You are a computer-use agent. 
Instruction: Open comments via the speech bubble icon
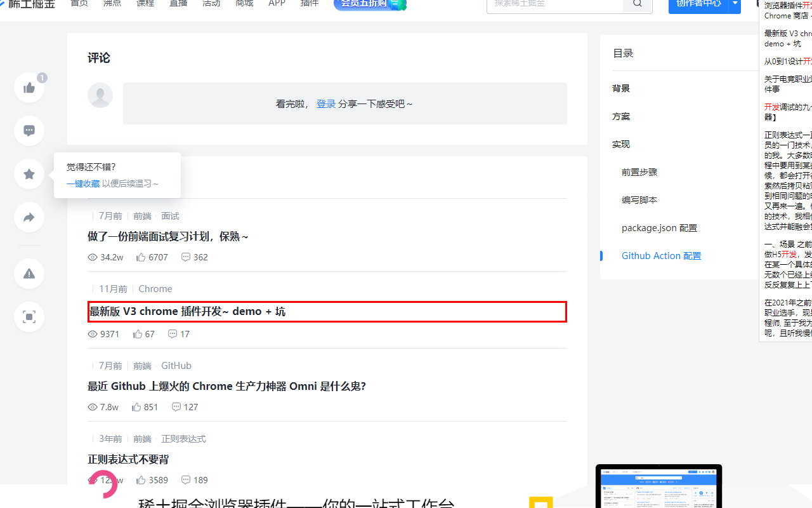pos(29,131)
